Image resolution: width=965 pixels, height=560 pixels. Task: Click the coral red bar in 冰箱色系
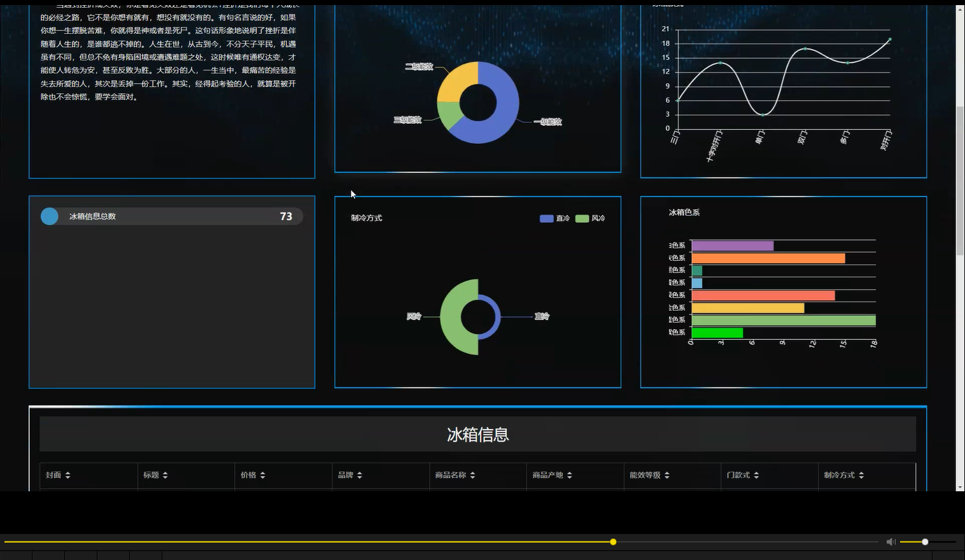(763, 295)
